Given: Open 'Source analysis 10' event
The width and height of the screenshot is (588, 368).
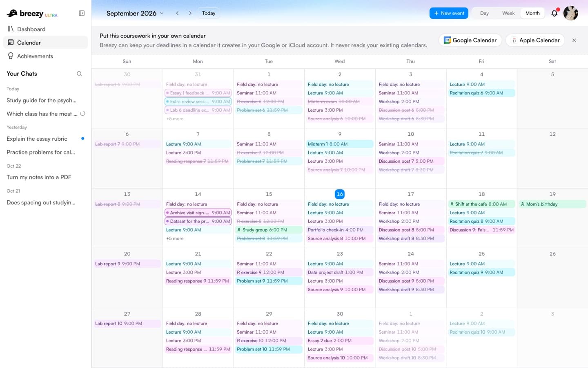Looking at the screenshot, I should tap(340, 358).
